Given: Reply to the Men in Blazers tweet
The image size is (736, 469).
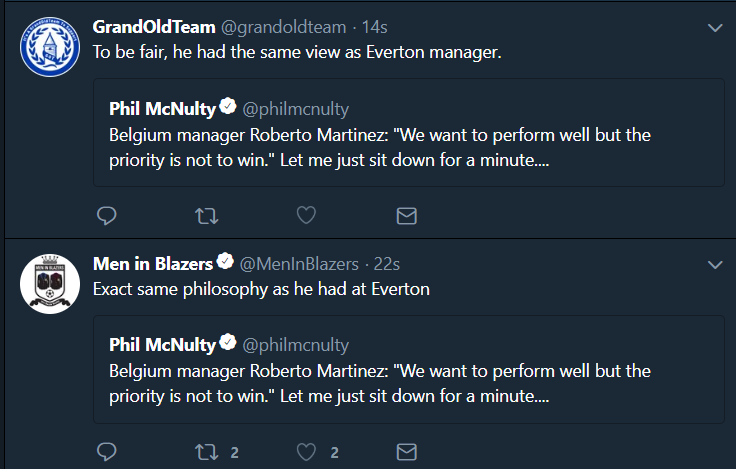Looking at the screenshot, I should (107, 452).
